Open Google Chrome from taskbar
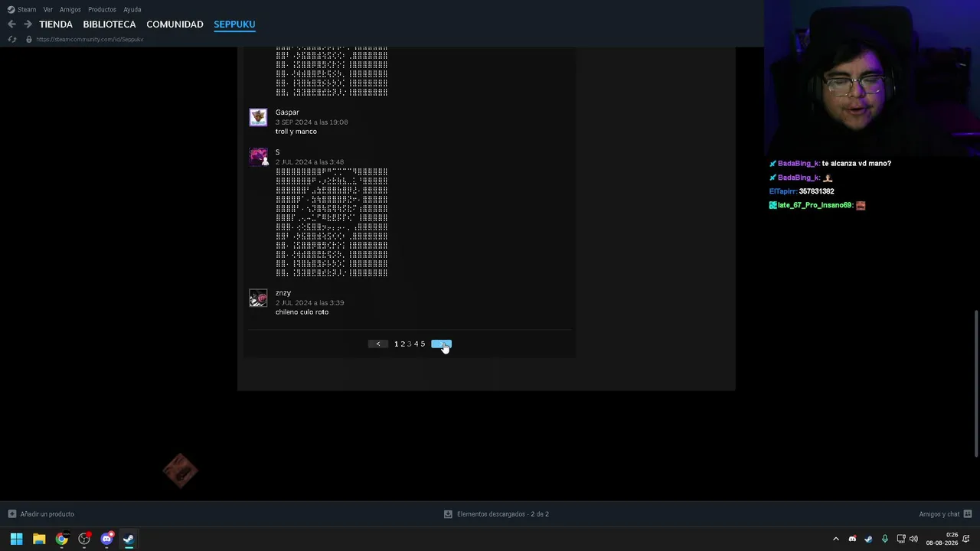The width and height of the screenshot is (980, 551). pos(61,539)
